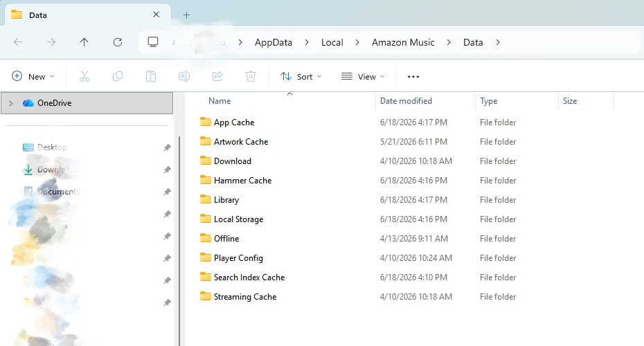The image size is (644, 346).
Task: Select the Search Index Cache folder icon
Action: click(206, 276)
